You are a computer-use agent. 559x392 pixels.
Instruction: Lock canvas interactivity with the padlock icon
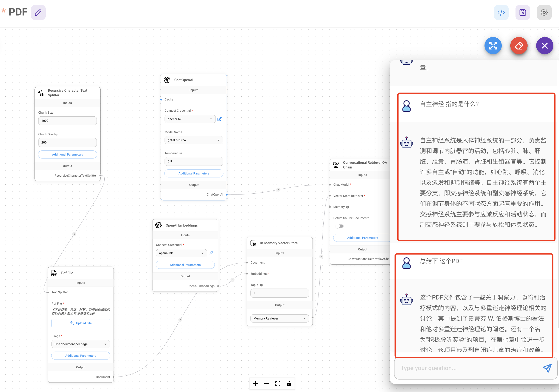click(289, 384)
